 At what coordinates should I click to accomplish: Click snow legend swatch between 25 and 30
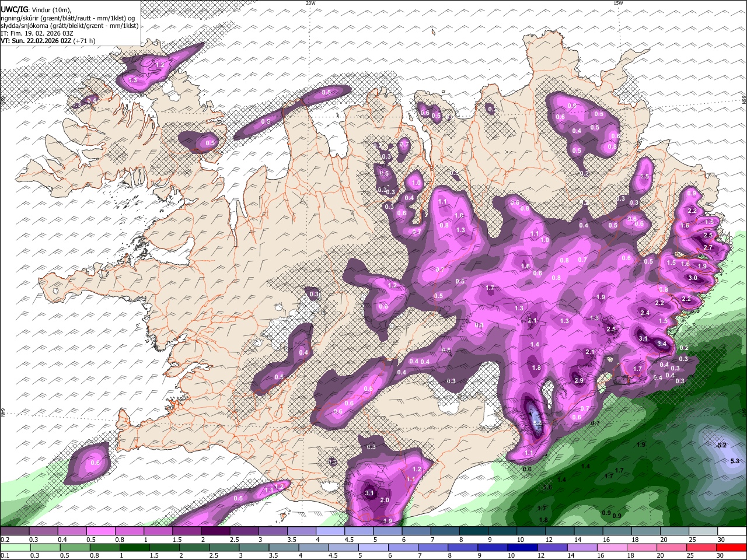[x=703, y=531]
